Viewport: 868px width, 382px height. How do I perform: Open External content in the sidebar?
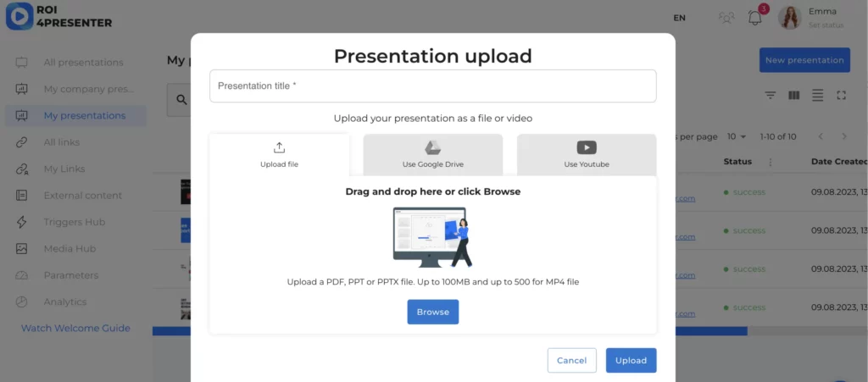(82, 195)
